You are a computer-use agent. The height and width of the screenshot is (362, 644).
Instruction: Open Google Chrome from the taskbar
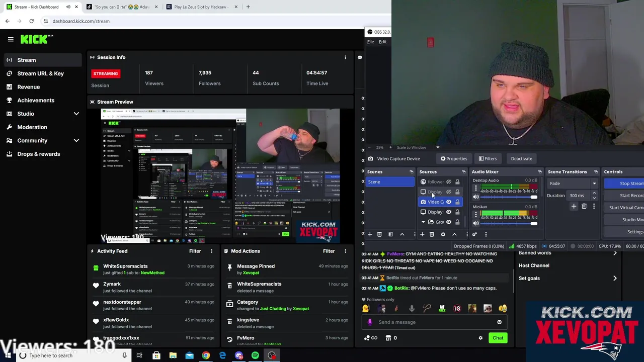coord(206,355)
